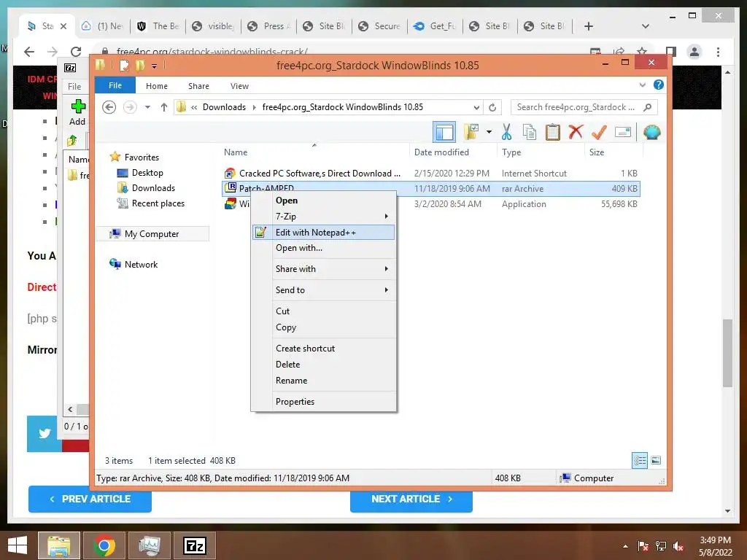Switch to large icons view in status bar
This screenshot has height=560, width=747.
click(x=656, y=461)
